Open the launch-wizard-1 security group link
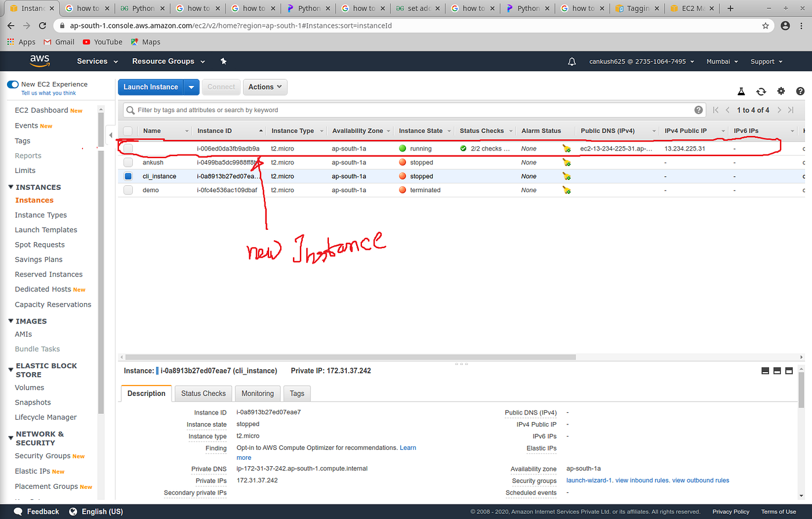This screenshot has width=812, height=519. pyautogui.click(x=589, y=480)
